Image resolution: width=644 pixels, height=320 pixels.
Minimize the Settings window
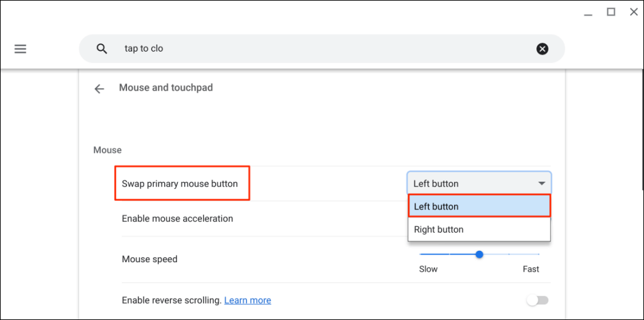[587, 13]
